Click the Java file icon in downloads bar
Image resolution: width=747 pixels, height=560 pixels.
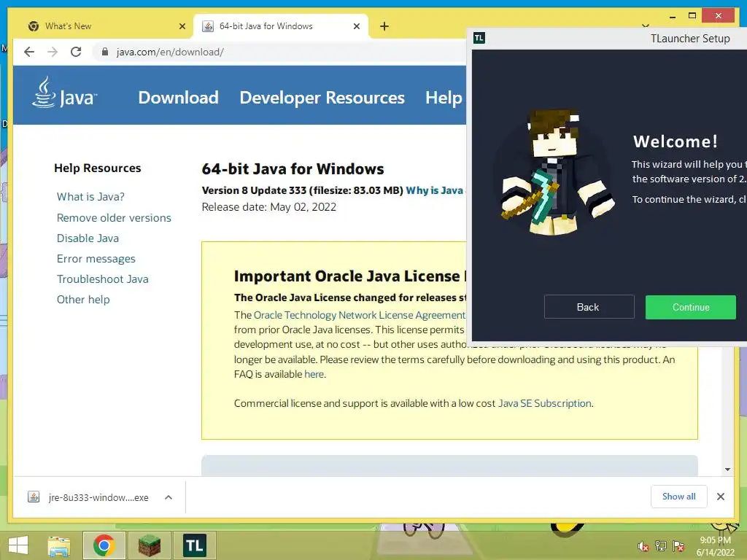tap(34, 497)
